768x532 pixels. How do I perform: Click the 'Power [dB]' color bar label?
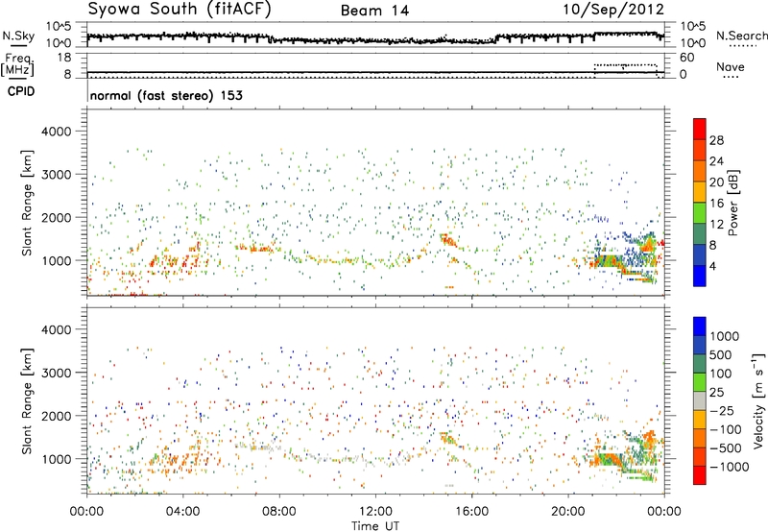click(733, 203)
